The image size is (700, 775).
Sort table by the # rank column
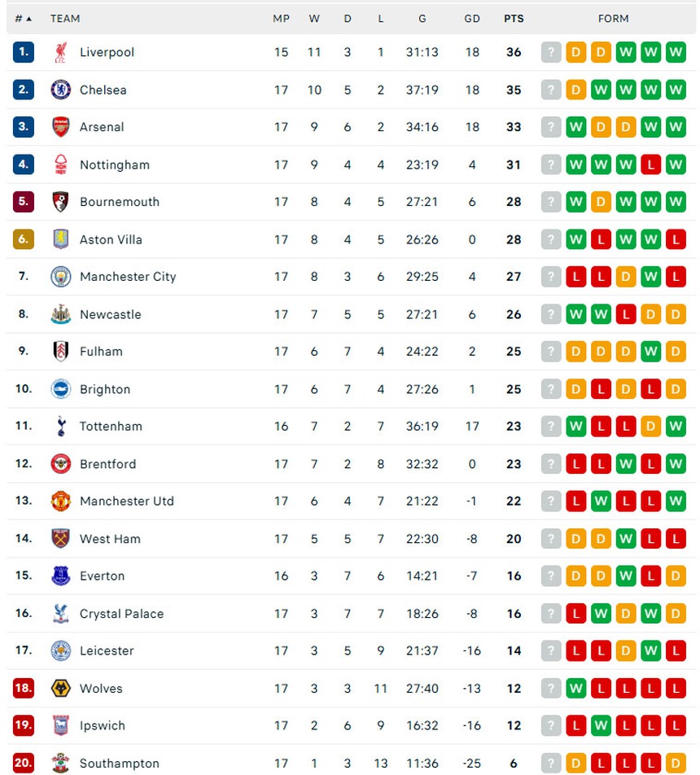pos(23,19)
